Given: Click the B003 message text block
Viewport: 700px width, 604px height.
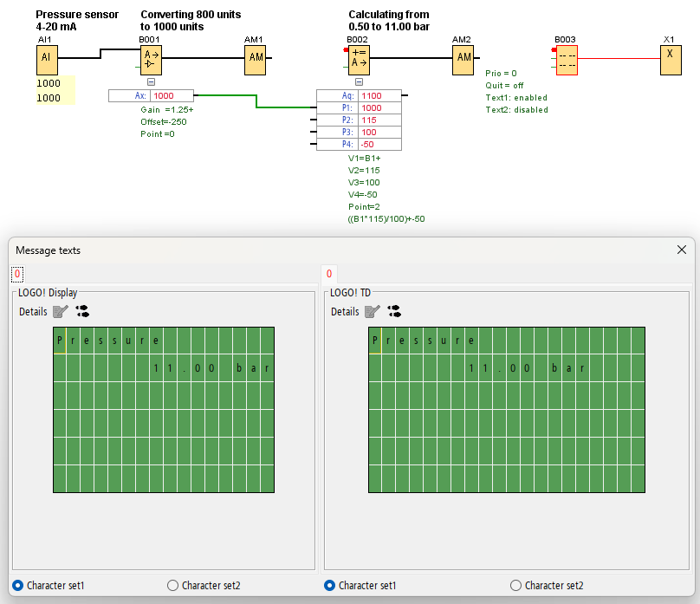Looking at the screenshot, I should click(567, 59).
